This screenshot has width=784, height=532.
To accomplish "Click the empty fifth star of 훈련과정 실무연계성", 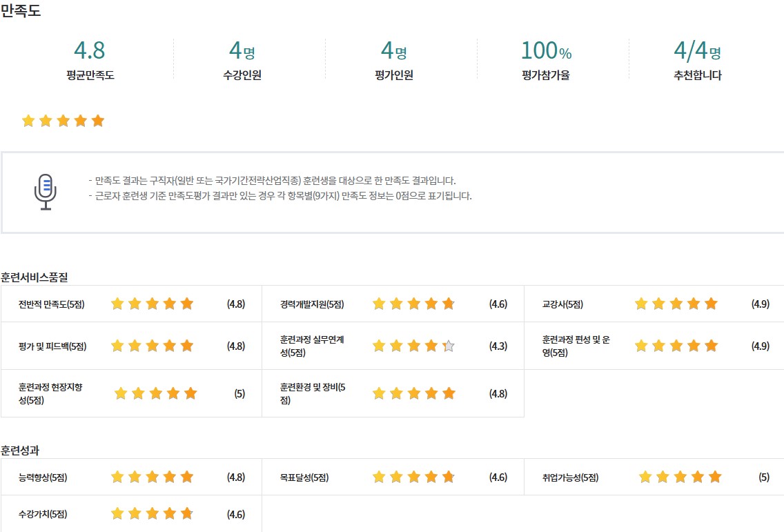I will coord(449,346).
